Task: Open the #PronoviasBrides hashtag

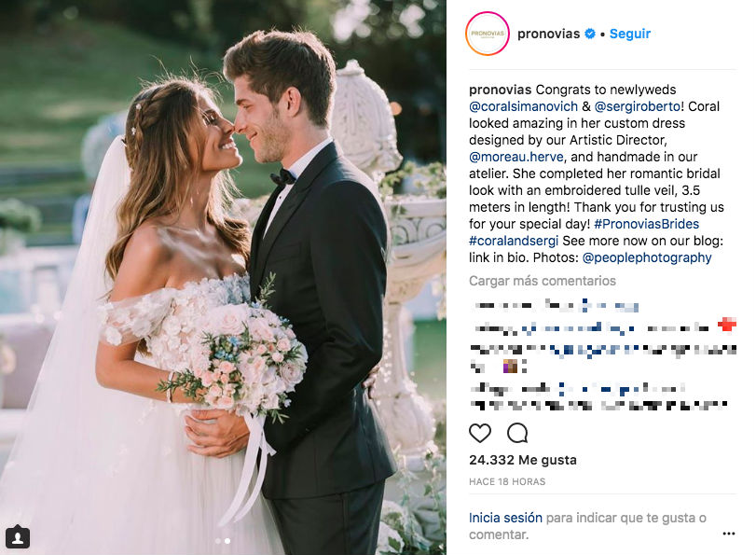Action: point(647,224)
